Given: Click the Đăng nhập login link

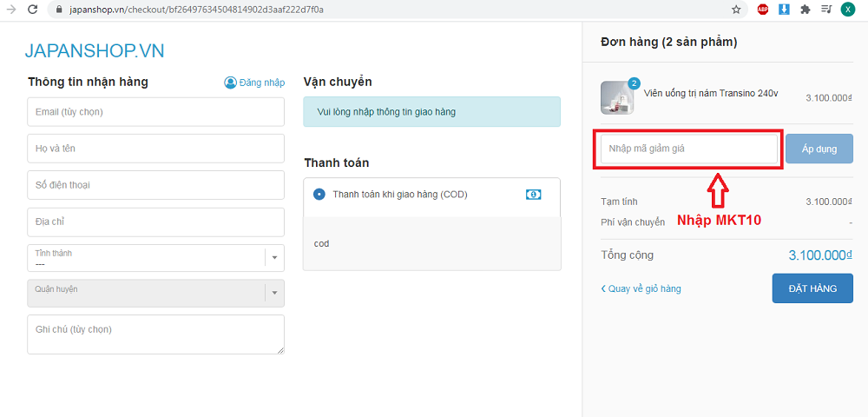Looking at the screenshot, I should click(254, 83).
